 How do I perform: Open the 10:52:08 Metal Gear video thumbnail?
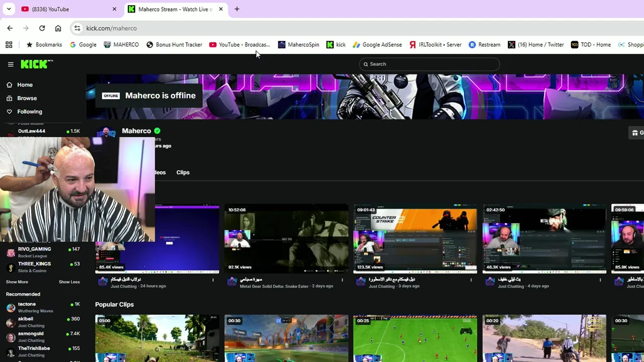click(286, 239)
